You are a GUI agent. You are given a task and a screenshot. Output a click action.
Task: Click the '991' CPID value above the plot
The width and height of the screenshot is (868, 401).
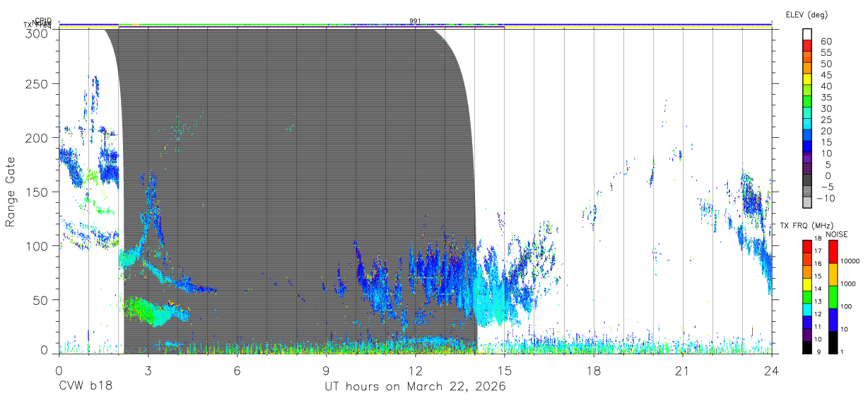(416, 21)
